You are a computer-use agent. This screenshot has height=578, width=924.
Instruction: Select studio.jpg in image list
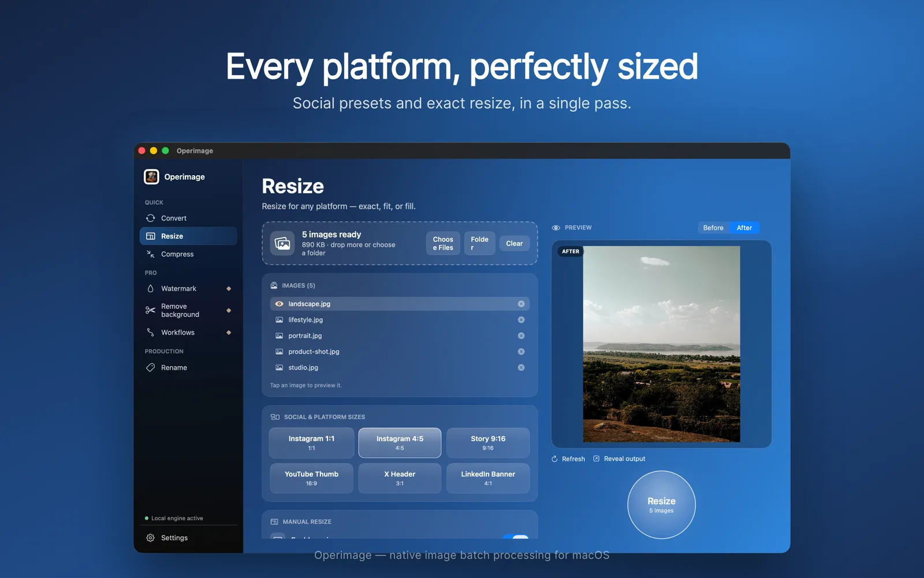click(400, 368)
